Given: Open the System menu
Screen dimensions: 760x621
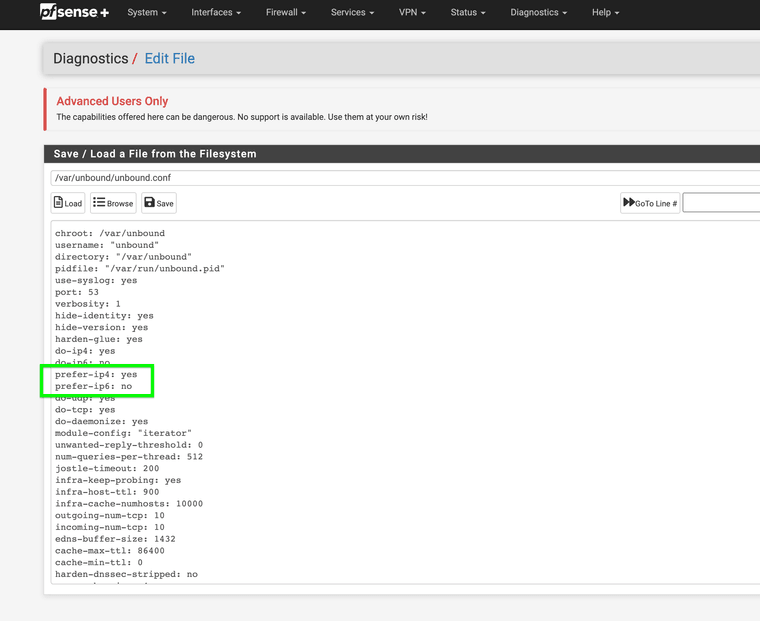Looking at the screenshot, I should 147,13.
